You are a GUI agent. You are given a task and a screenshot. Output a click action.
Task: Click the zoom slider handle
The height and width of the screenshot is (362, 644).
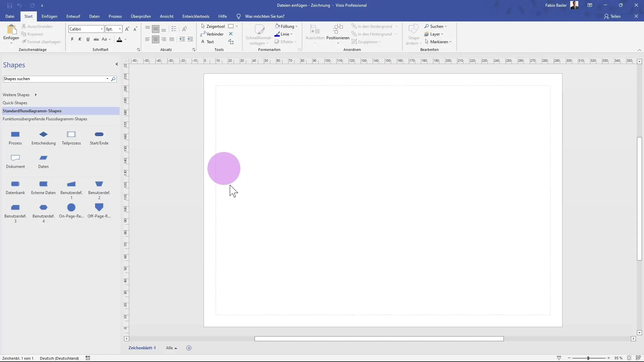point(588,358)
